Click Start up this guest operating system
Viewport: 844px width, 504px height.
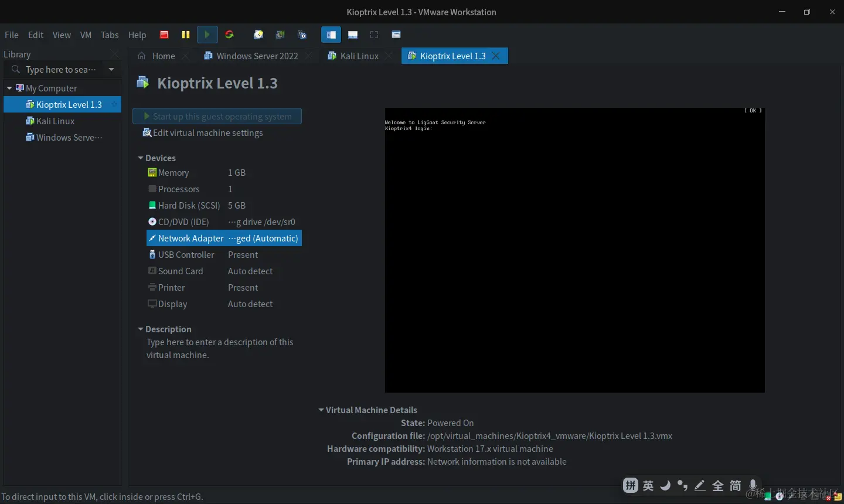pyautogui.click(x=217, y=116)
